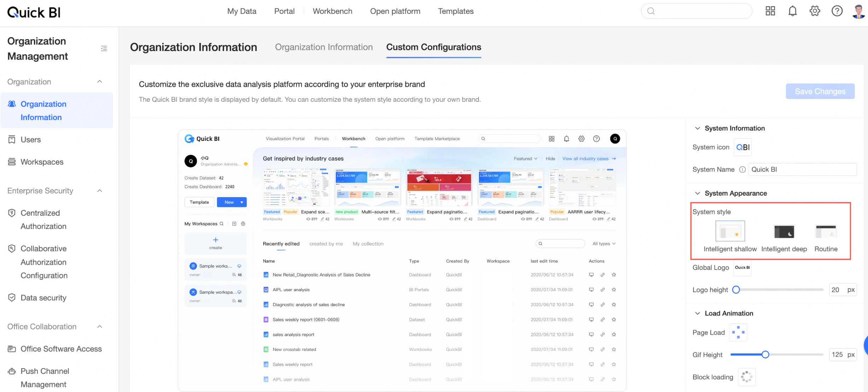Click the Block loading animation icon
This screenshot has width=868, height=392.
[x=746, y=377]
